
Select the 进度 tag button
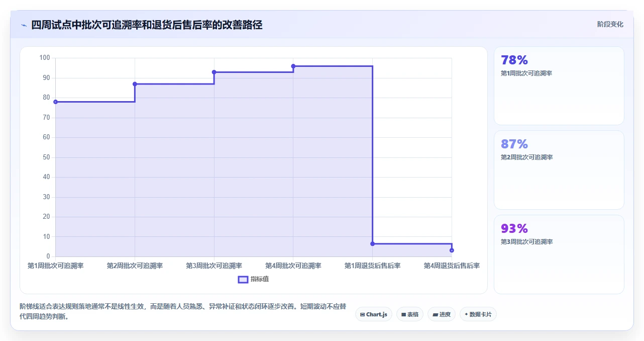[442, 314]
